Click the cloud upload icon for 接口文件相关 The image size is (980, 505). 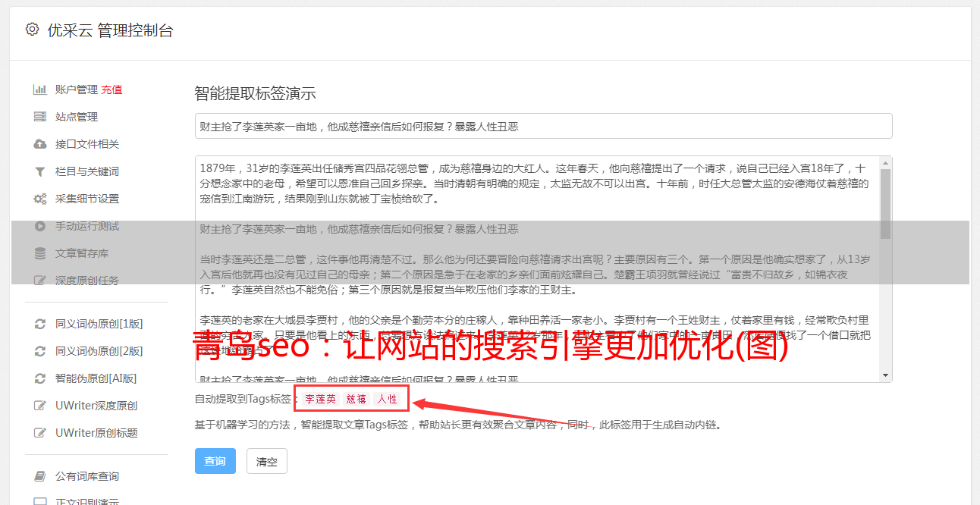(x=40, y=144)
